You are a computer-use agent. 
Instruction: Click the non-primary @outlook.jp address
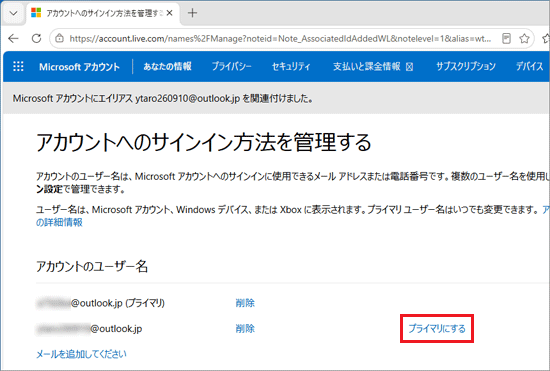(89, 329)
